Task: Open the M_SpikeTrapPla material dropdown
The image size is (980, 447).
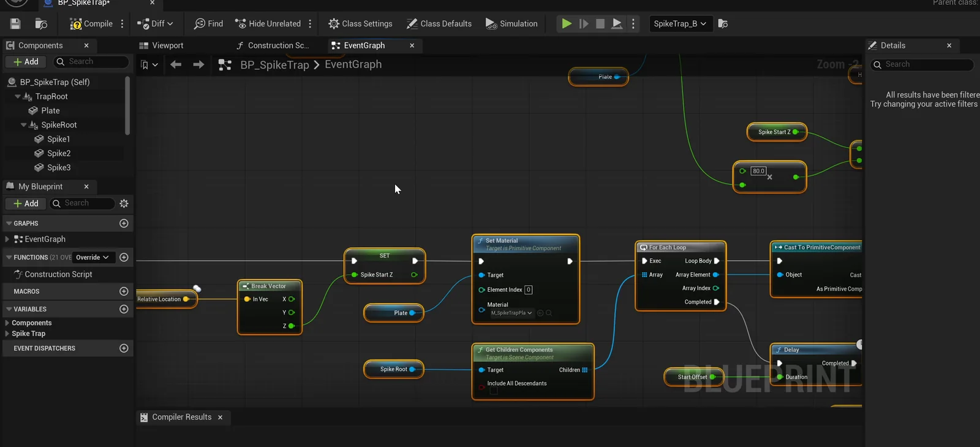Action: [x=511, y=313]
